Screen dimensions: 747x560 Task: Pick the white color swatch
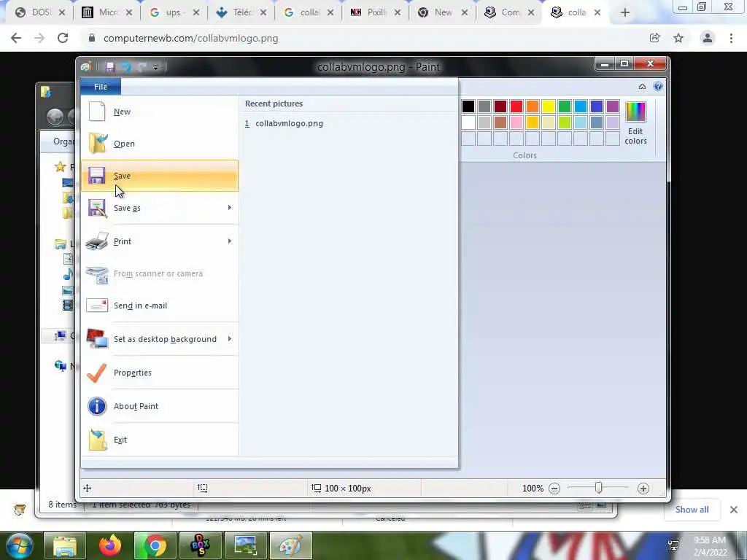468,122
